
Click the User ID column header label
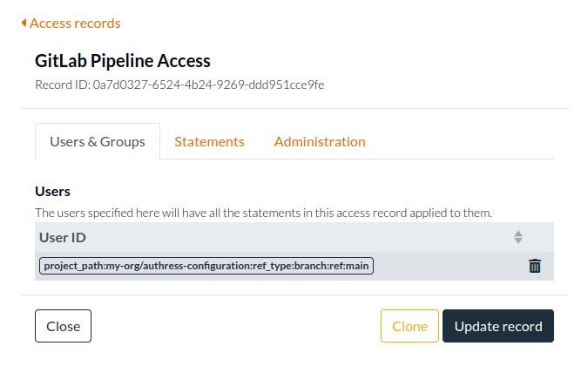pos(63,237)
